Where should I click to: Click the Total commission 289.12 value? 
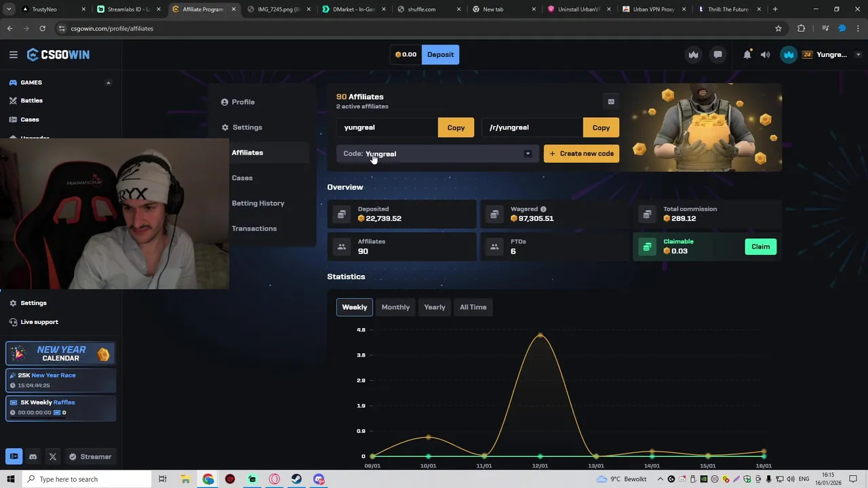[679, 219]
